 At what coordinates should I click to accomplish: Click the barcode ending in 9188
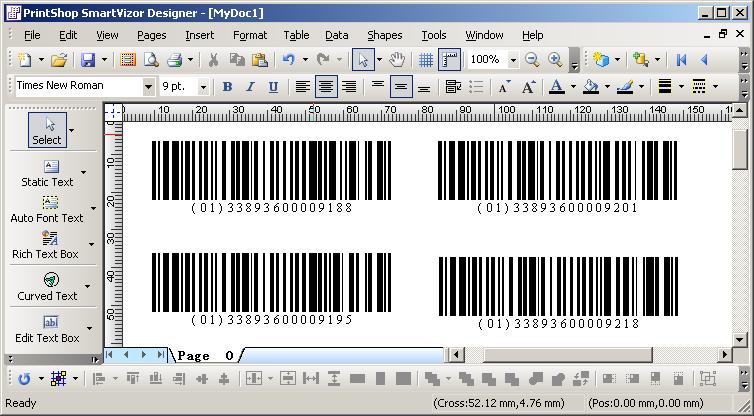[272, 177]
